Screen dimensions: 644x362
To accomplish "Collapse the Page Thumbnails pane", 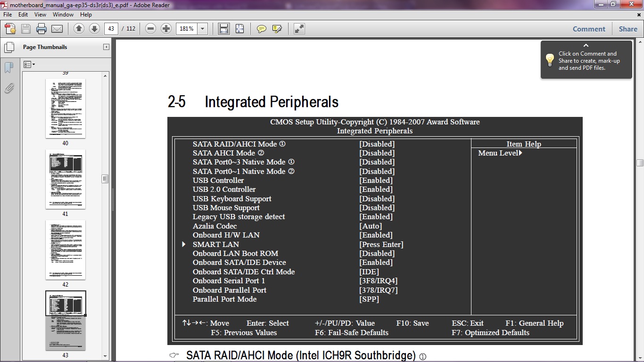I will click(106, 47).
